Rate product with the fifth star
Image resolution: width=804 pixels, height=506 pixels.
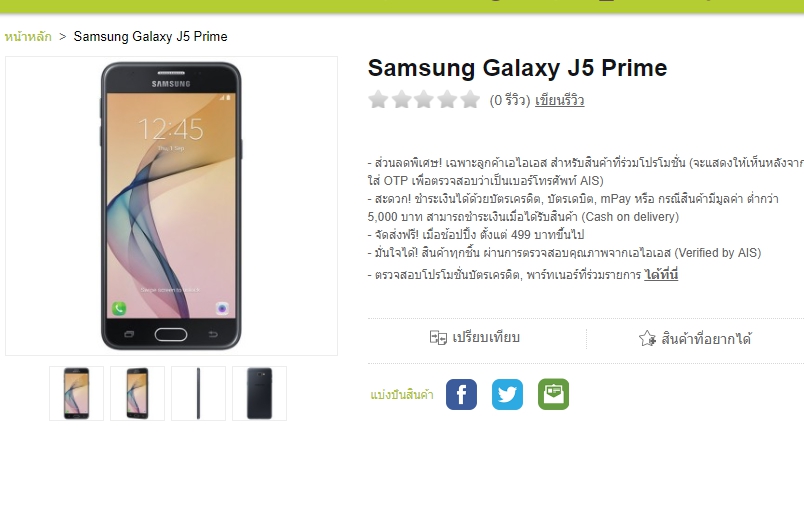pyautogui.click(x=470, y=99)
